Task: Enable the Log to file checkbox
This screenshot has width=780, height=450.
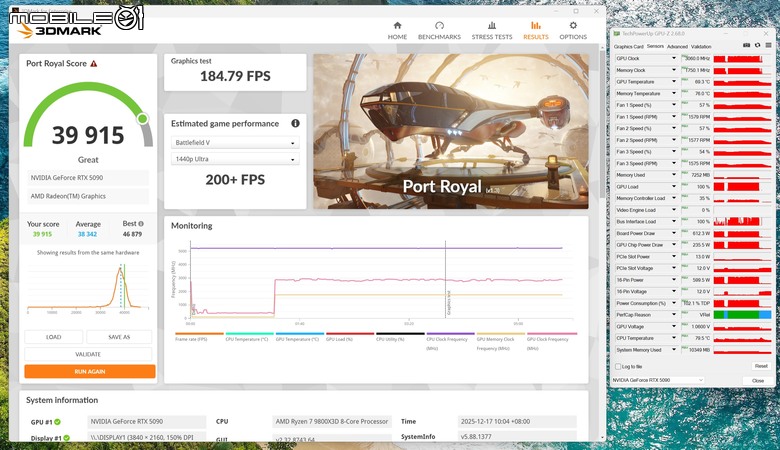Action: click(618, 366)
